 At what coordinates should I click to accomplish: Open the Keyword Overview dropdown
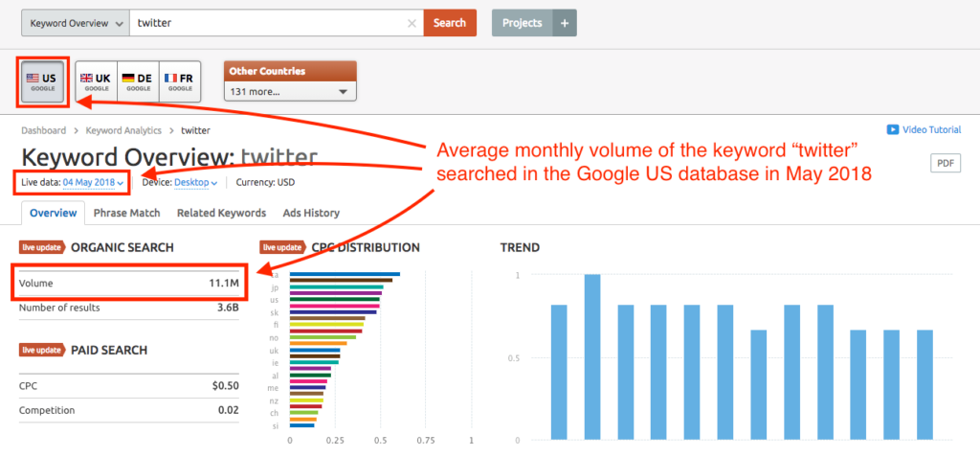[73, 23]
